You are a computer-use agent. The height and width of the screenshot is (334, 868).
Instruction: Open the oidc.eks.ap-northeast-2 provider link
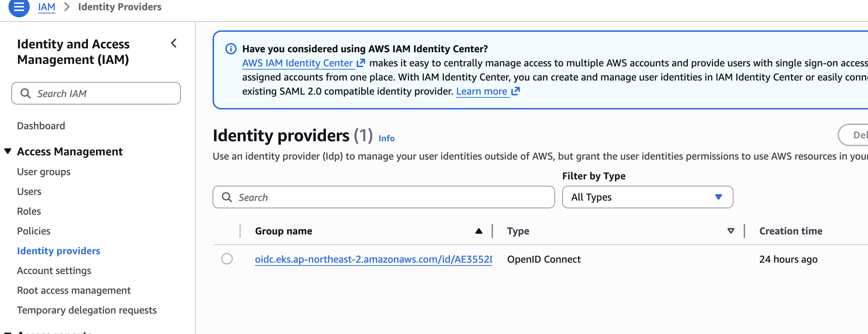point(373,259)
